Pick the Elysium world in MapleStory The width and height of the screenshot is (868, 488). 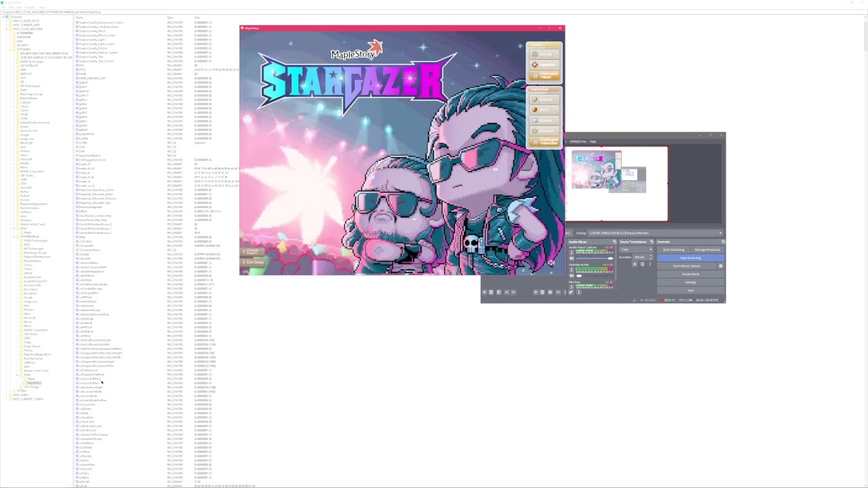(545, 130)
